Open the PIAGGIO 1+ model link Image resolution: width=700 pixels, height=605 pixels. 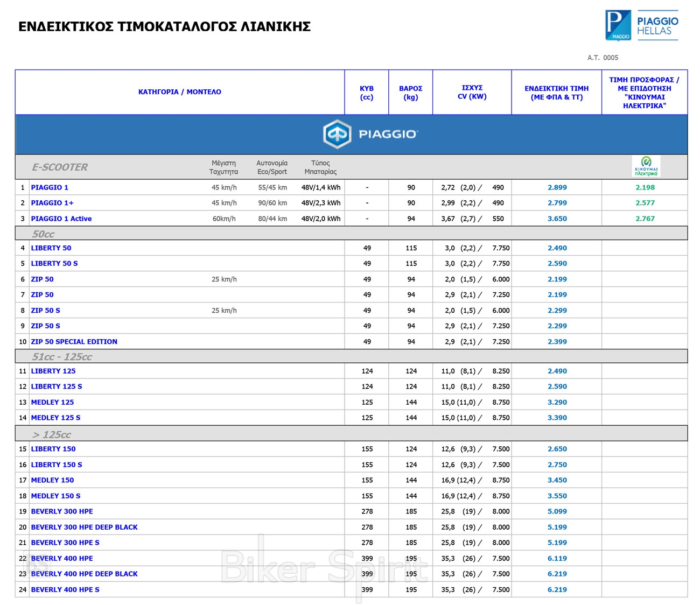[x=52, y=203]
